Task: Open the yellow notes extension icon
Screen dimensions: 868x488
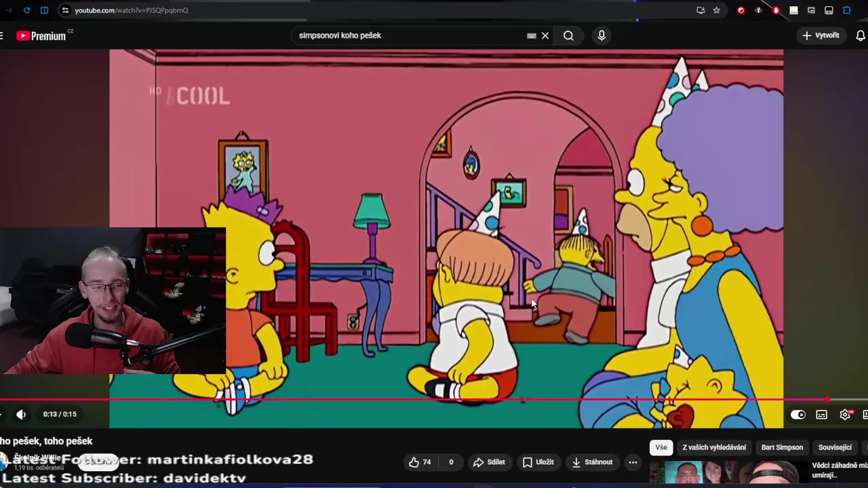Action: (x=793, y=10)
